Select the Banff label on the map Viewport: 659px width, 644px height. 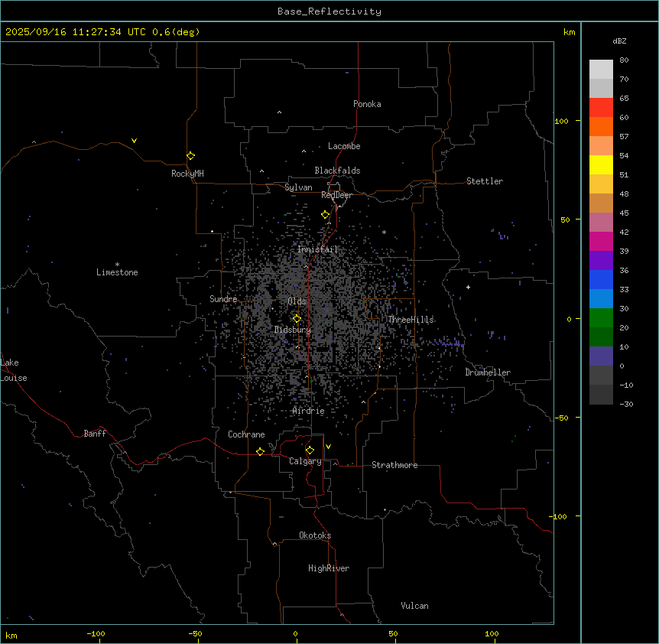(95, 434)
